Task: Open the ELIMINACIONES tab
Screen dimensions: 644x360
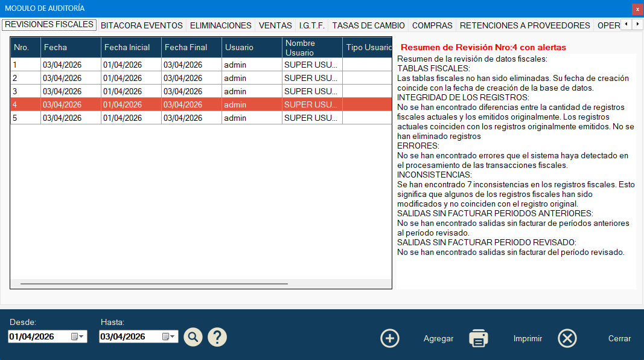Action: pyautogui.click(x=220, y=25)
